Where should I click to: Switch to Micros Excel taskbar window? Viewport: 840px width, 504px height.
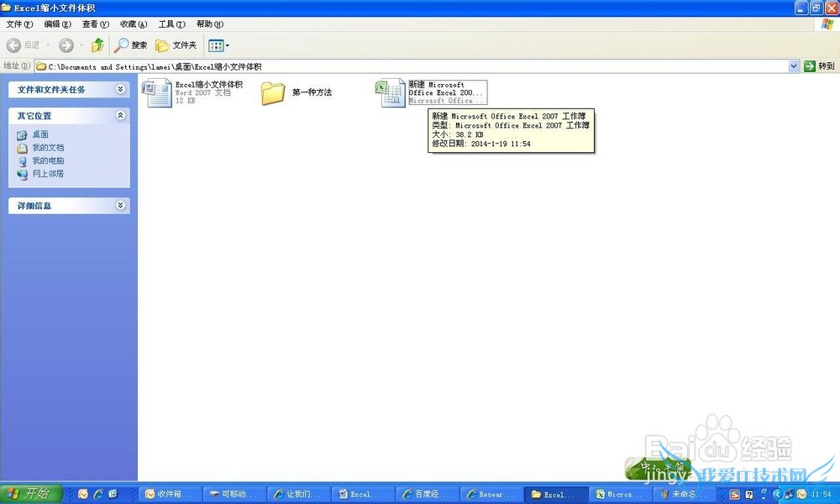621,494
